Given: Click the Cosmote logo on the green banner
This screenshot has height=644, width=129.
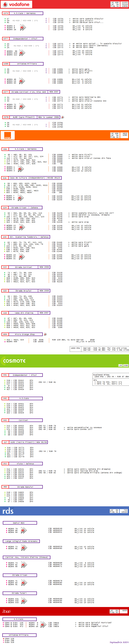Looking at the screenshot, I should point(13,361).
